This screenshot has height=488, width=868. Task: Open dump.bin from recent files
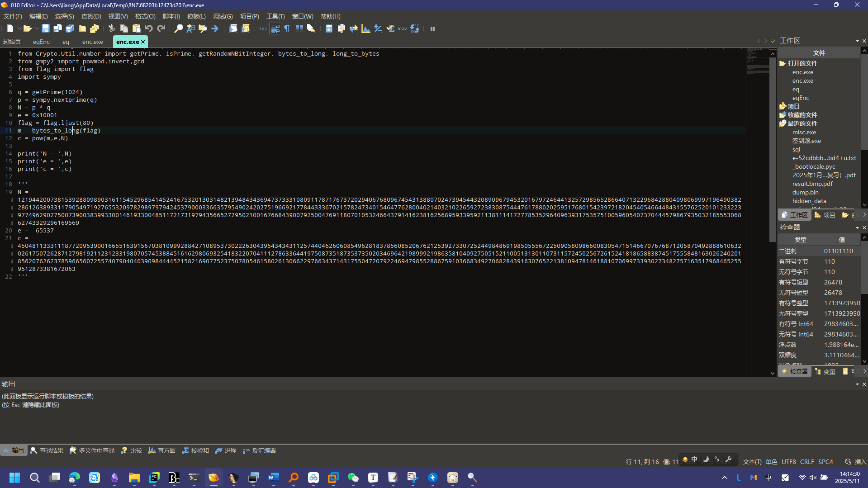coord(805,192)
